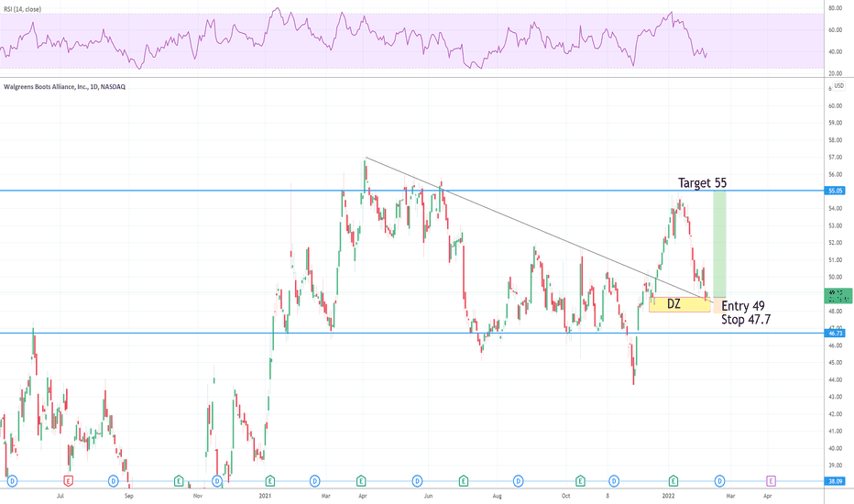Image resolution: width=854 pixels, height=504 pixels.
Task: Click the Oct label on time axis
Action: point(566,496)
